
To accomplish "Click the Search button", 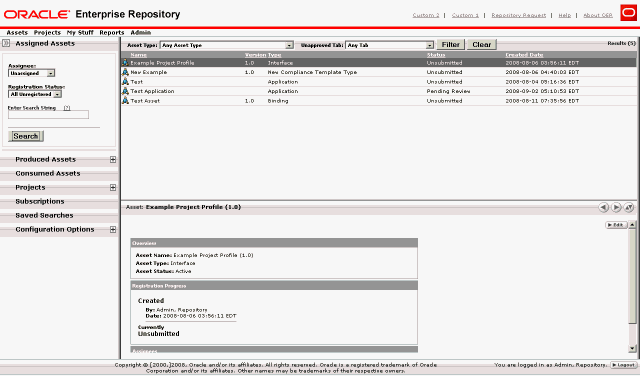I will point(26,136).
